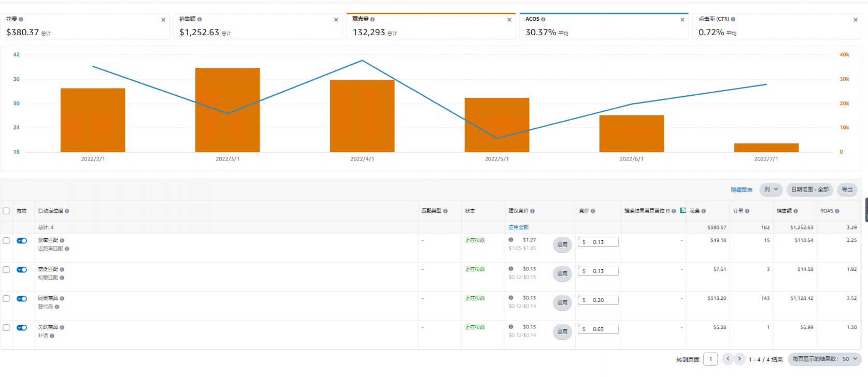Open the 列 columns dropdown
This screenshot has width=868, height=377.
click(771, 190)
